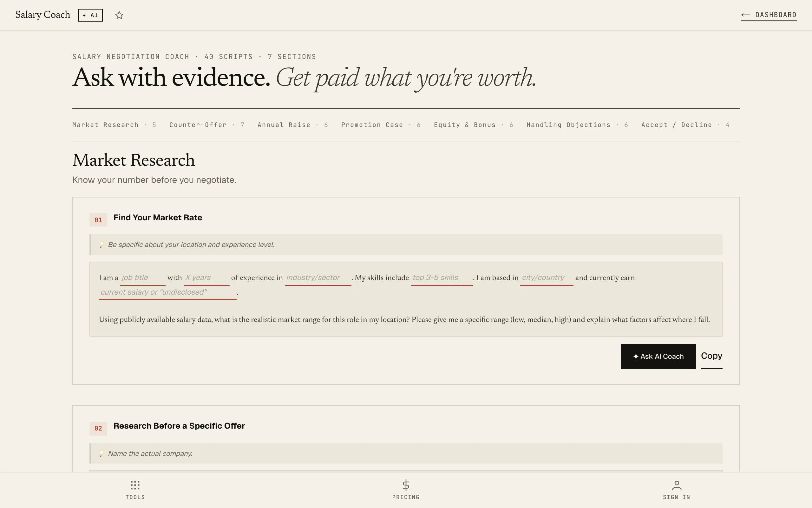Click the Salary Coach logo title
The image size is (812, 508).
coord(43,15)
